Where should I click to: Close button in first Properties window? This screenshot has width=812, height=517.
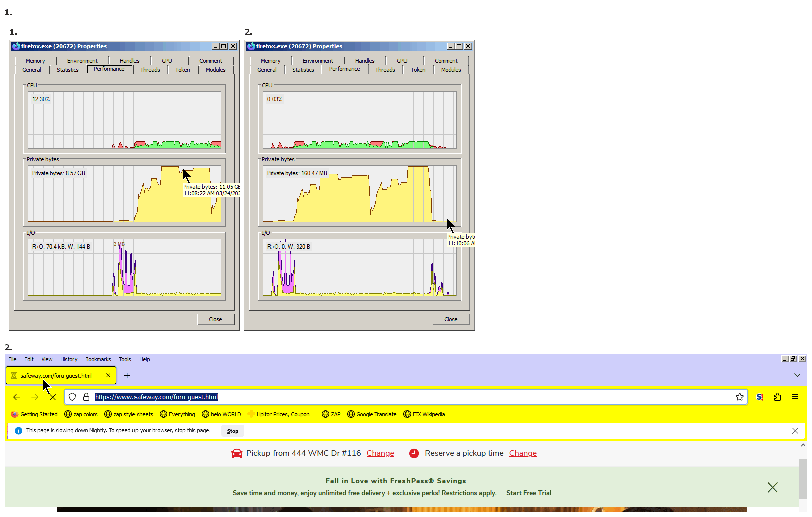[215, 320]
